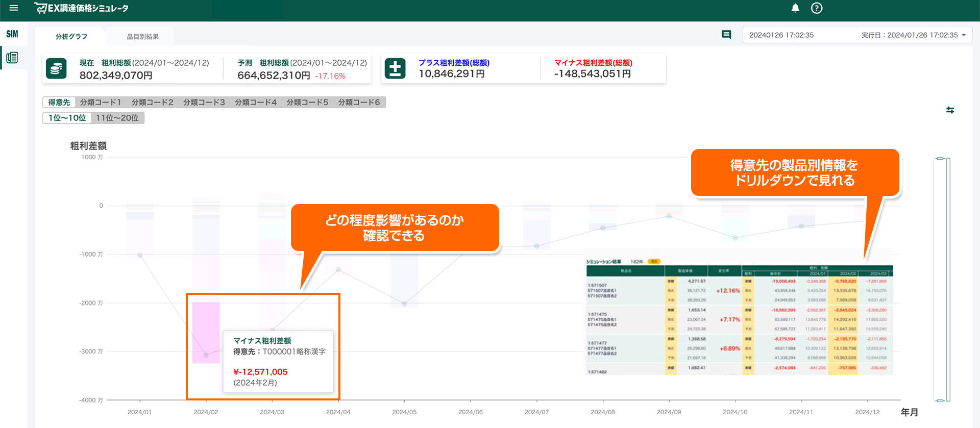Click the 10,846,291円 amount
Screen dimensions: 980x428
(x=452, y=74)
